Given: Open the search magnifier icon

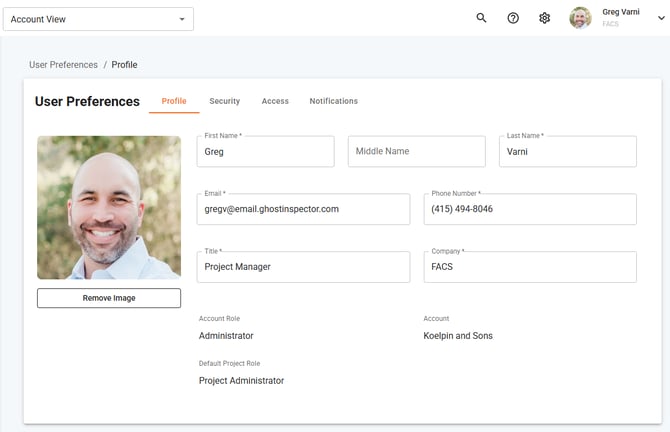Looking at the screenshot, I should [x=481, y=18].
